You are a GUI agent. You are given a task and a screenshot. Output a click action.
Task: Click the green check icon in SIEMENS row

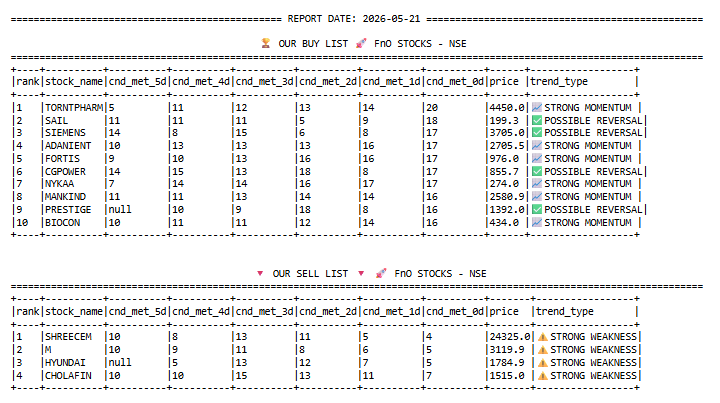coord(537,133)
